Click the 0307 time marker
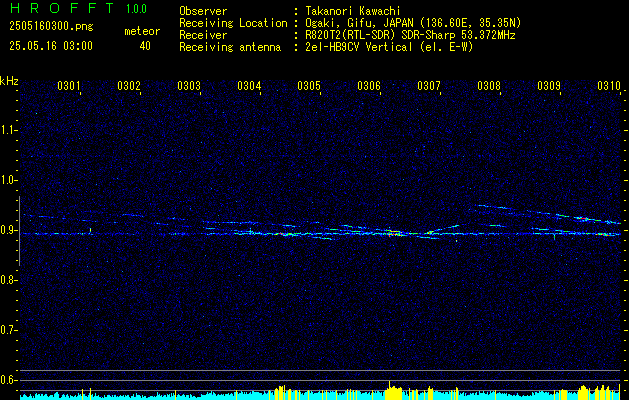Image resolution: width=629 pixels, height=400 pixels. (x=429, y=85)
